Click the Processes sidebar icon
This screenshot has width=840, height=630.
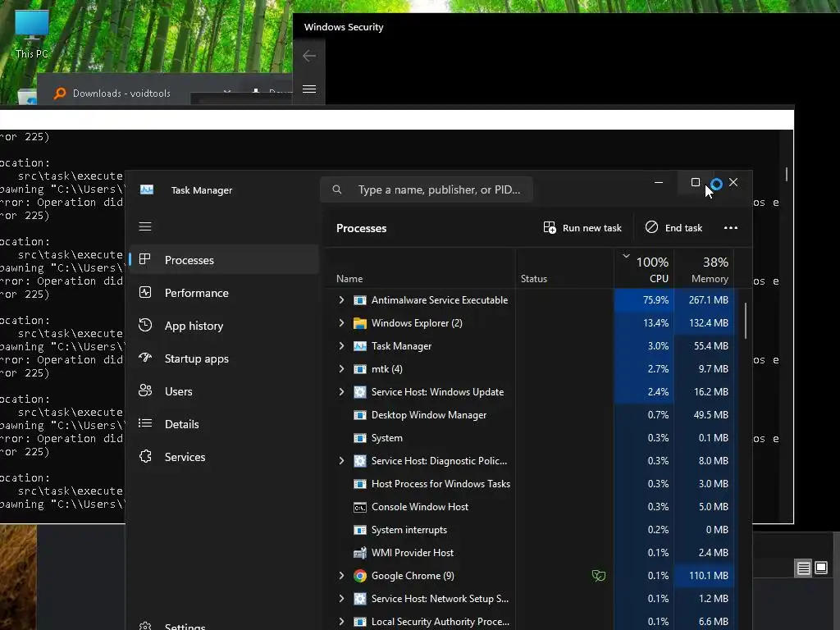[x=144, y=259]
